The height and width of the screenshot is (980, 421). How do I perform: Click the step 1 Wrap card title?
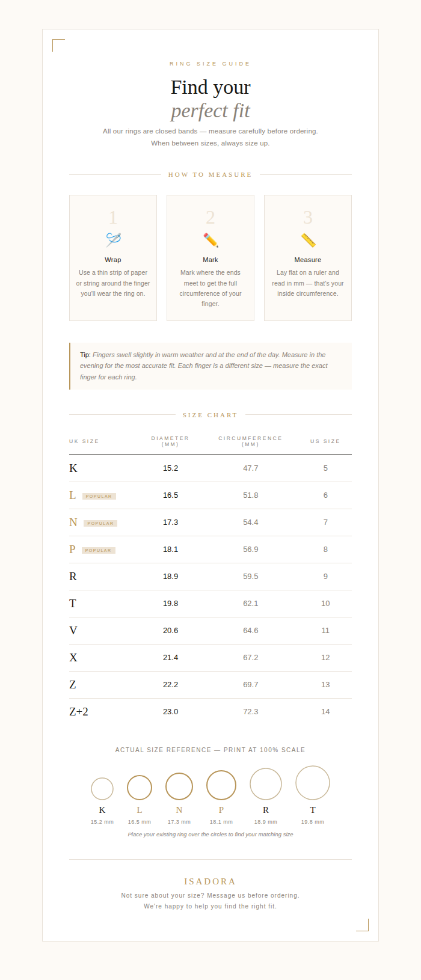pos(113,260)
